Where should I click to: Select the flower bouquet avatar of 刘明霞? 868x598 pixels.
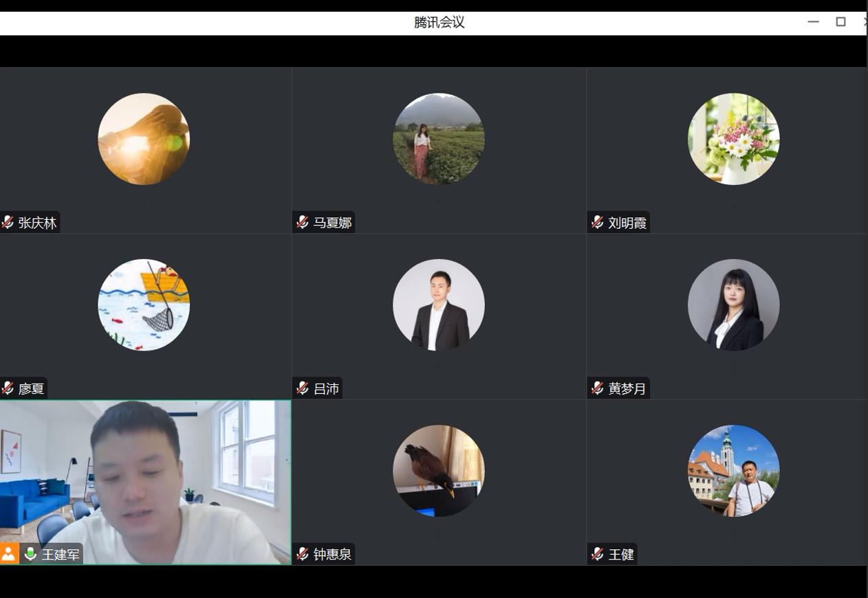coord(733,139)
